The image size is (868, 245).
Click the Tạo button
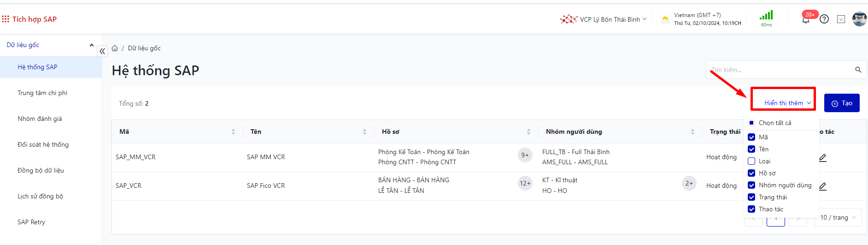(x=842, y=103)
